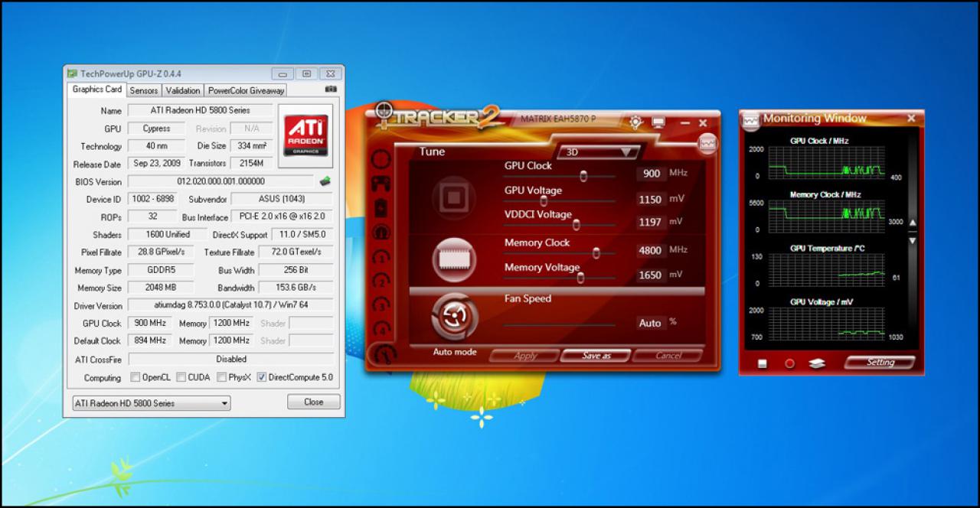Open the Validation tab

[183, 90]
